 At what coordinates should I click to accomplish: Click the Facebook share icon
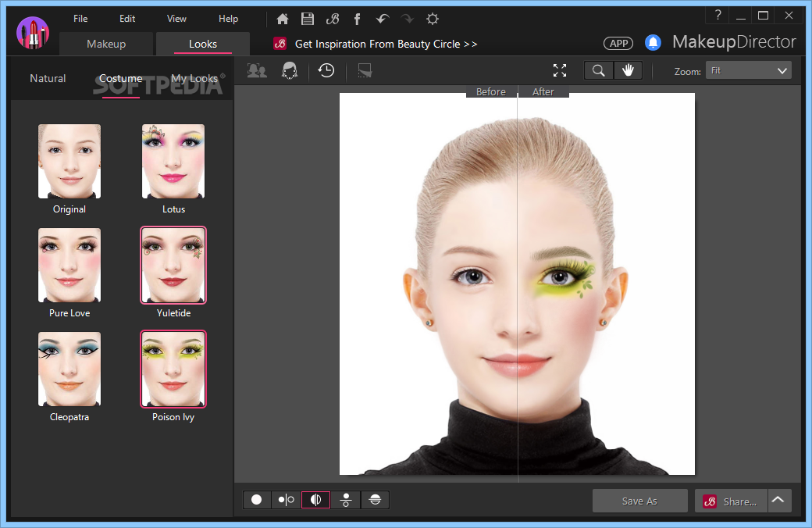[358, 19]
